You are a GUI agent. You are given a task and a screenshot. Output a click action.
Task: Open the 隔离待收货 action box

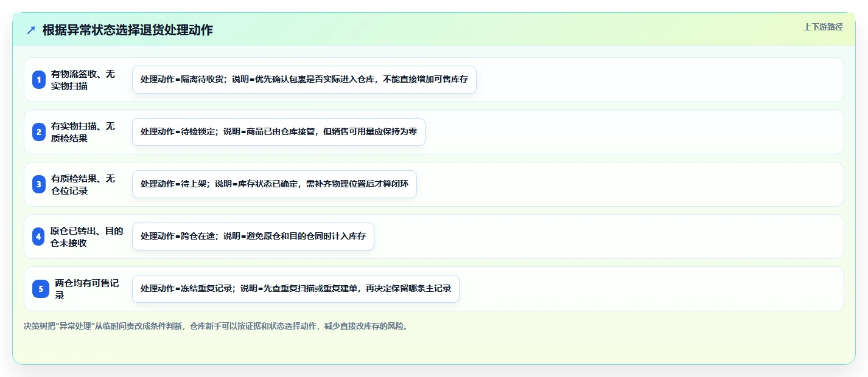pyautogui.click(x=304, y=80)
